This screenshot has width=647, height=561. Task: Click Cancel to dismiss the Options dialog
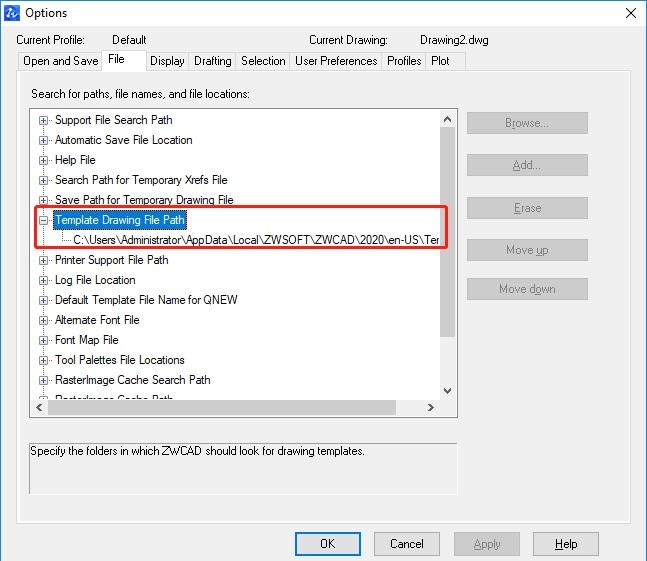(407, 544)
